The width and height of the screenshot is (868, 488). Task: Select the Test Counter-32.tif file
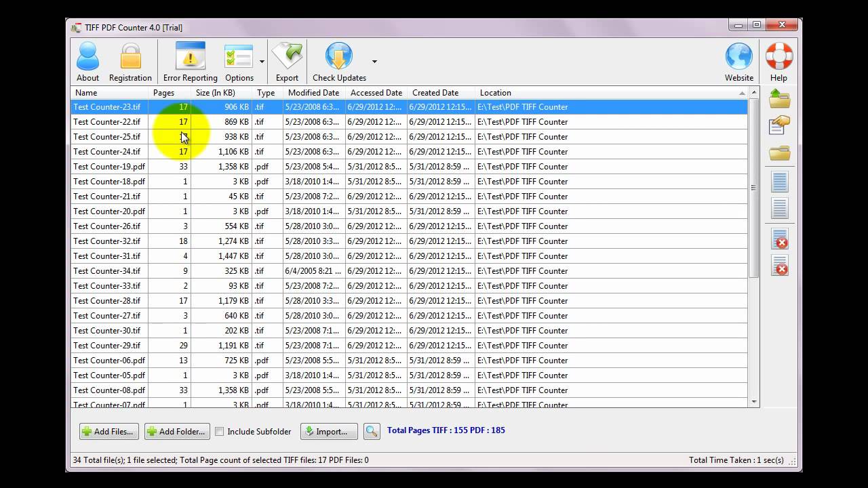[409, 241]
